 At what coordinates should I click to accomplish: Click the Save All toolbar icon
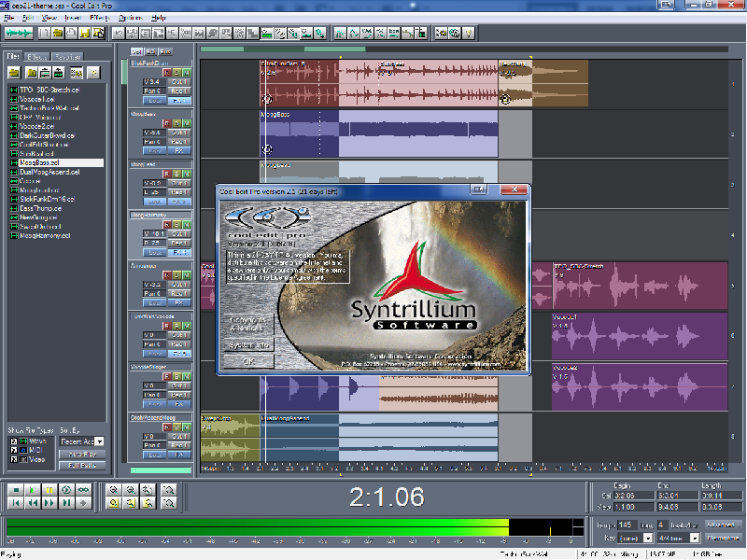point(99,33)
